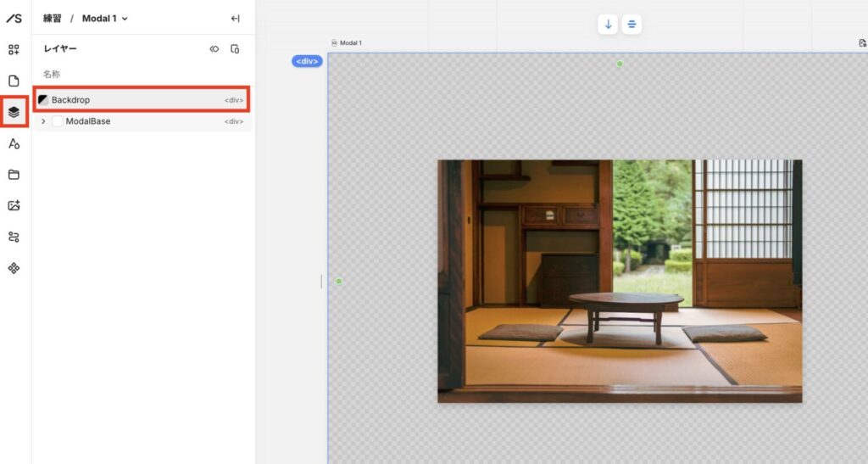Open the Pages panel icon

point(14,81)
